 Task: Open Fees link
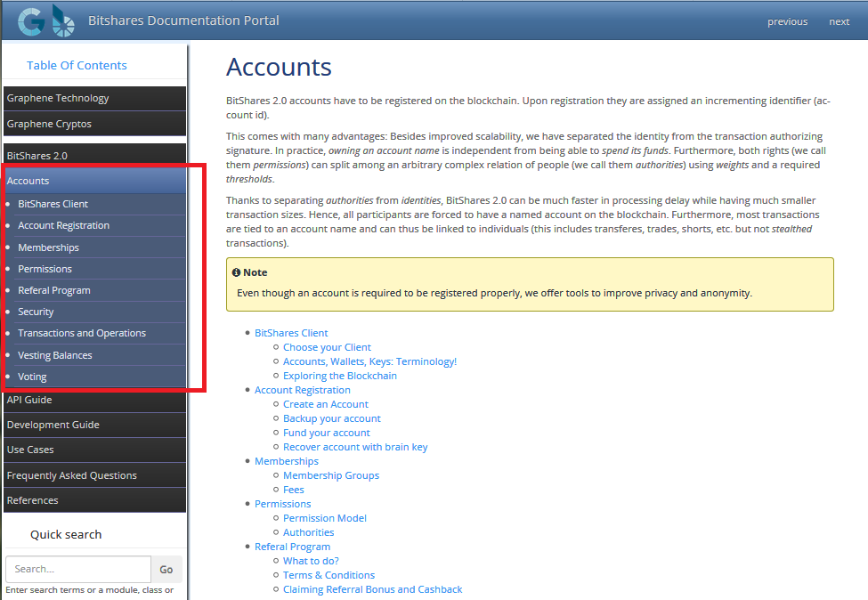[294, 490]
